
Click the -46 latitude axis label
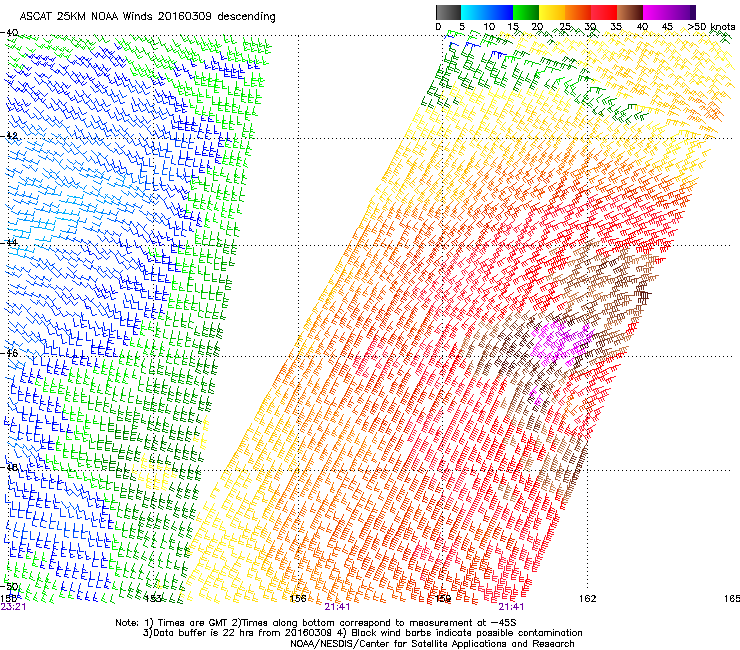tap(10, 353)
